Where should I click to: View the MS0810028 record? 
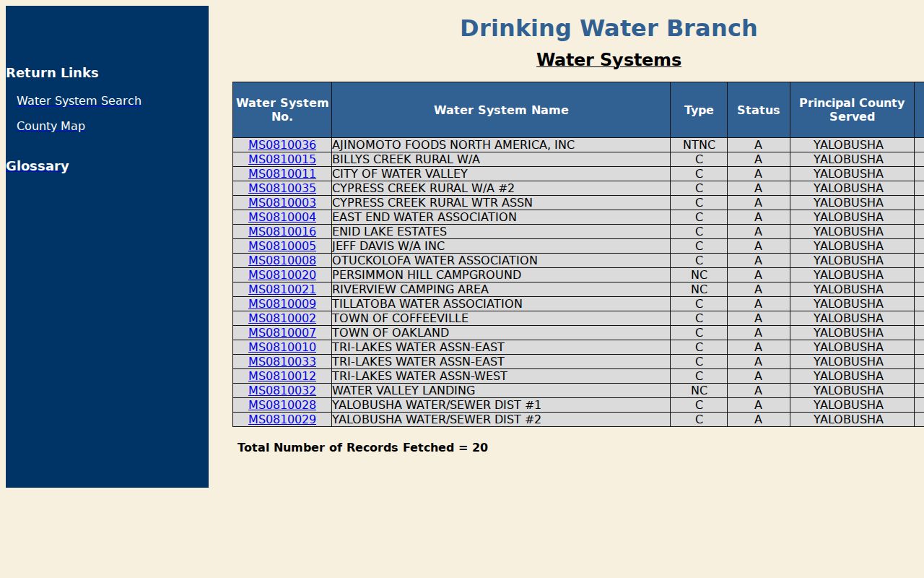282,405
